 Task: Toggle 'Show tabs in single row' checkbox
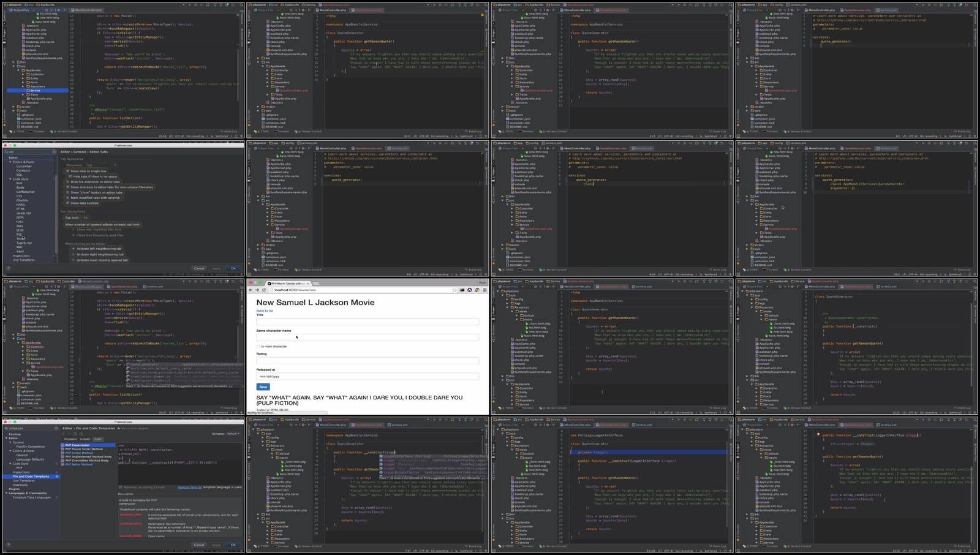point(68,171)
